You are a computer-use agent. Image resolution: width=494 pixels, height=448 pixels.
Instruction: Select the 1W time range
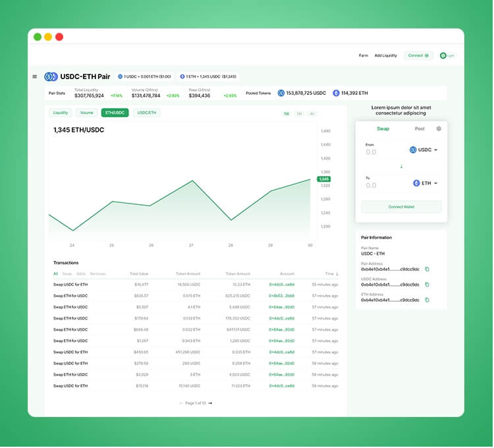(x=287, y=114)
